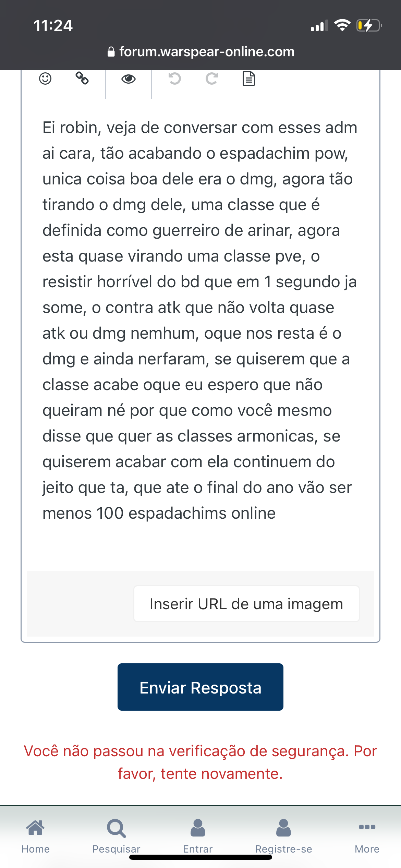Insert an emoji with the smiley icon

tap(45, 79)
